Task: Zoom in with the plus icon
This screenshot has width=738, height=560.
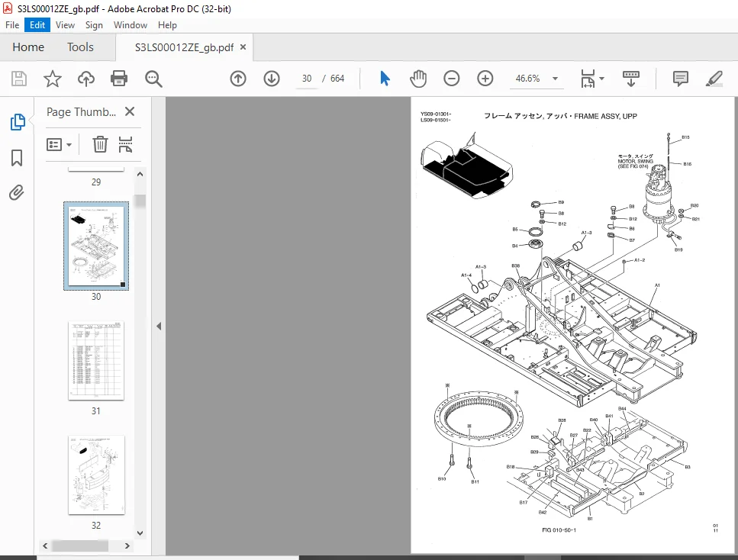Action: [485, 79]
